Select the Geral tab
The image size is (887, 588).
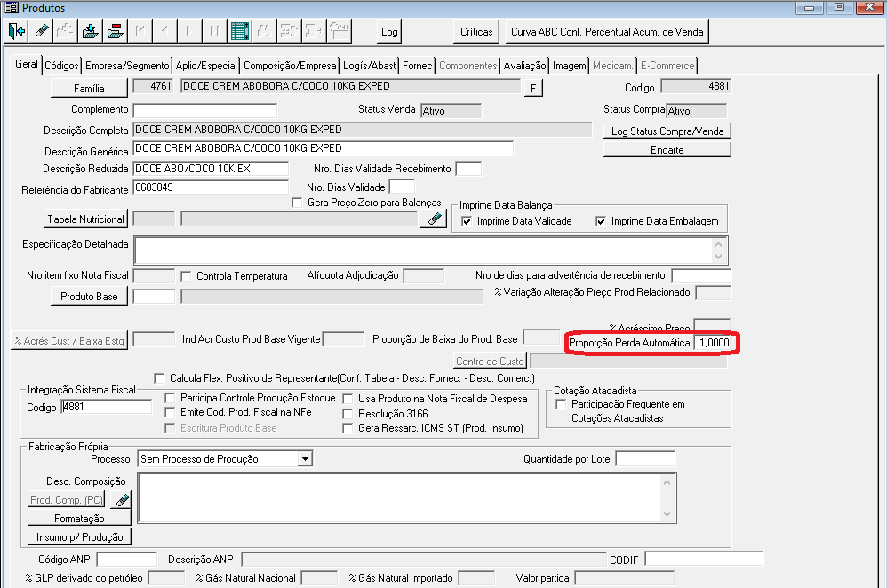pyautogui.click(x=27, y=64)
